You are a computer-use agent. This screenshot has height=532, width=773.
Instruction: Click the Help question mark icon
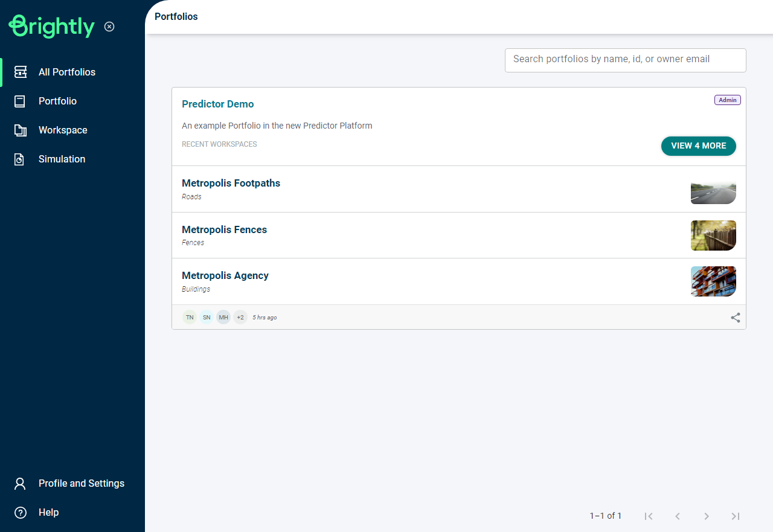(21, 512)
